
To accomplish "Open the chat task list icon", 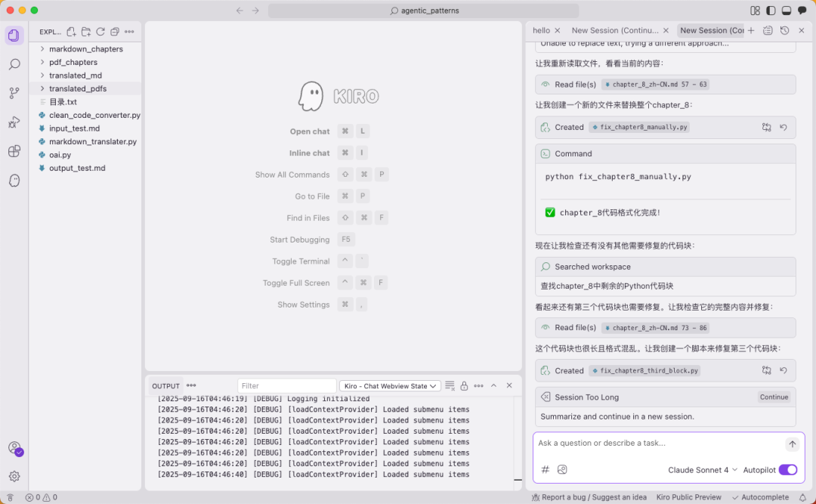I will coord(768,31).
